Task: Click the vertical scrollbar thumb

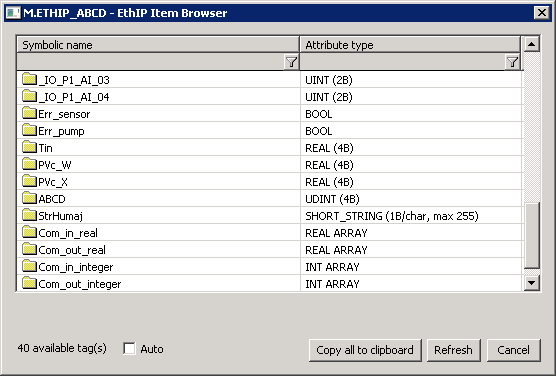Action: (531, 235)
